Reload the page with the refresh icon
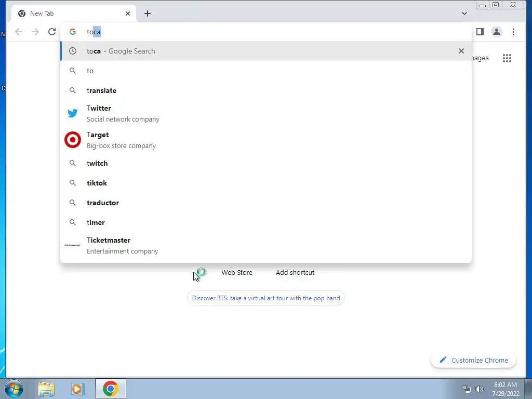Viewport: 532px width, 399px height. [x=52, y=32]
